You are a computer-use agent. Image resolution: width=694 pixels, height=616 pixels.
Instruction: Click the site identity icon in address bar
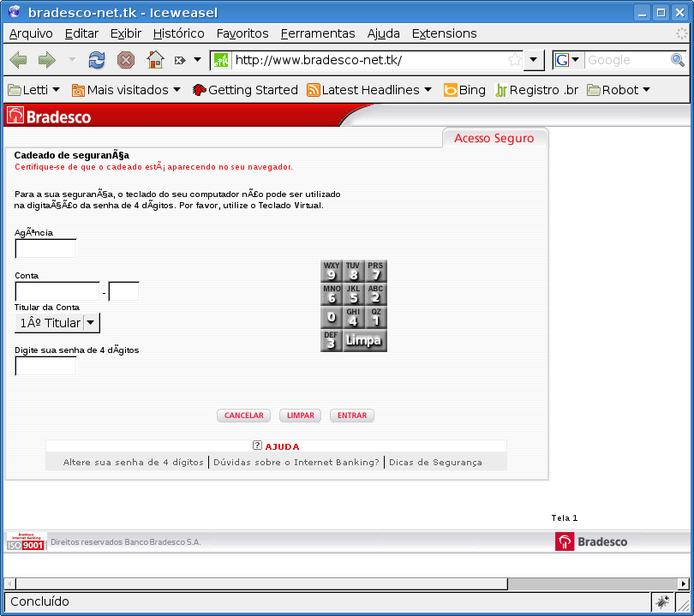point(221,60)
